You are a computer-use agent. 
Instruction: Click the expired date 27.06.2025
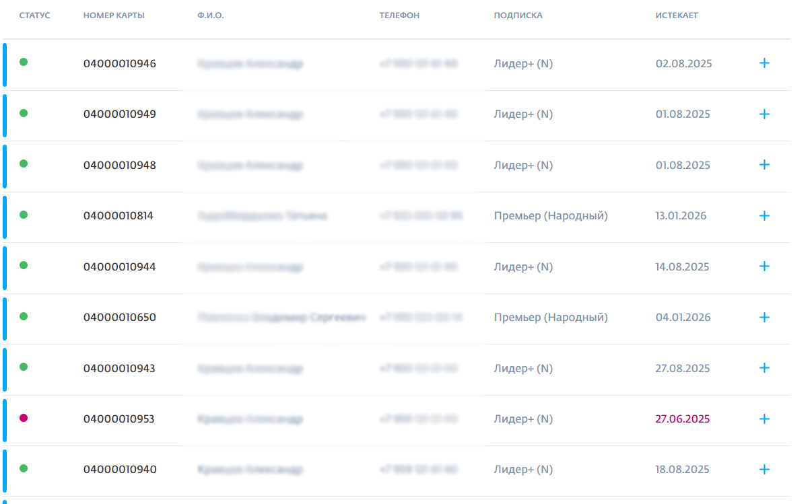683,419
